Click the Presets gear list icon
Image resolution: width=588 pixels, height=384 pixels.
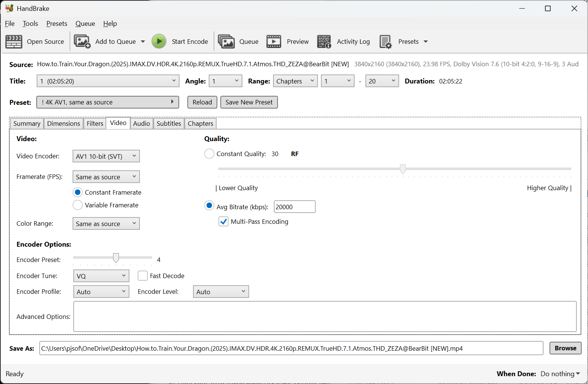click(385, 42)
